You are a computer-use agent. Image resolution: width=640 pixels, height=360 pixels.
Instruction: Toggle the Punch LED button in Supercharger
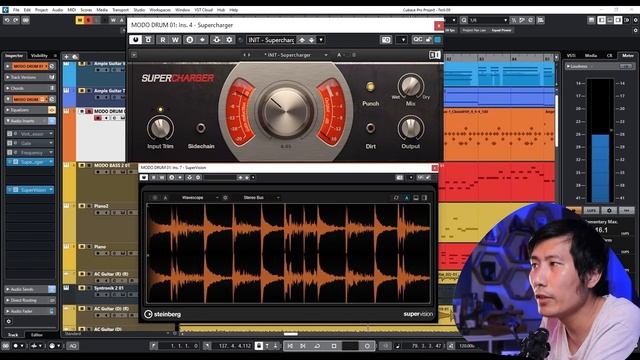point(370,86)
